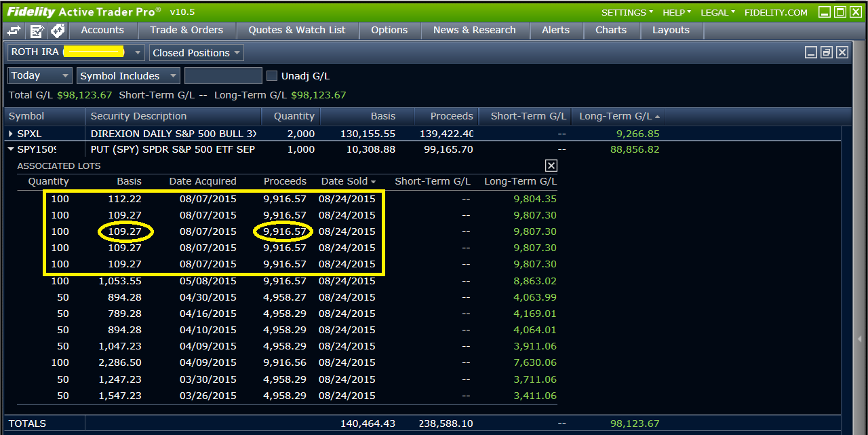Click the lot acquired date 04/16/2015

click(208, 314)
